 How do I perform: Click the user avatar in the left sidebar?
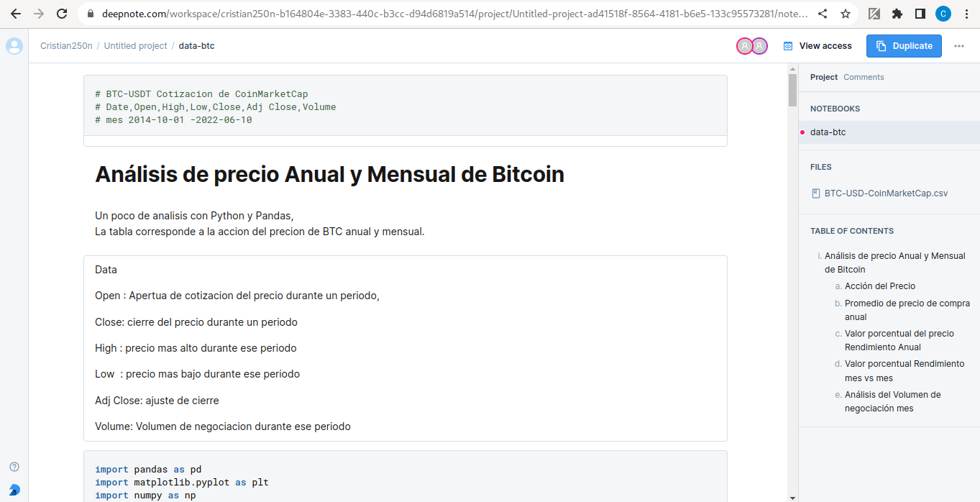coord(14,46)
